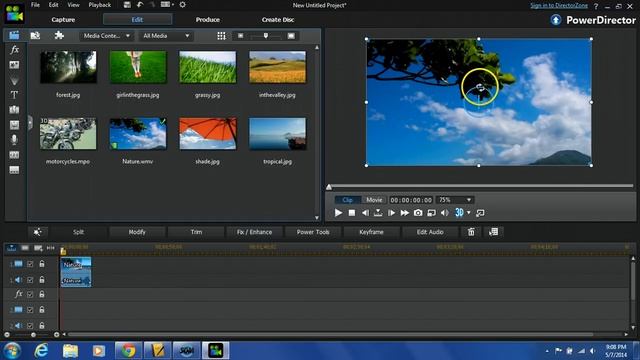640x360 pixels.
Task: Click the Modify button
Action: (137, 232)
